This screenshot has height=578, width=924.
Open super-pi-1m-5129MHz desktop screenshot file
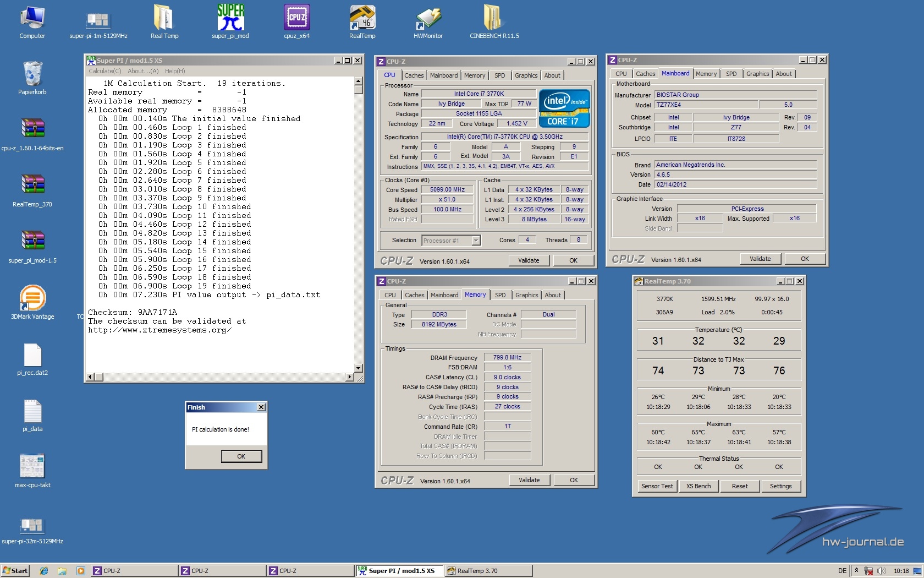tap(98, 25)
